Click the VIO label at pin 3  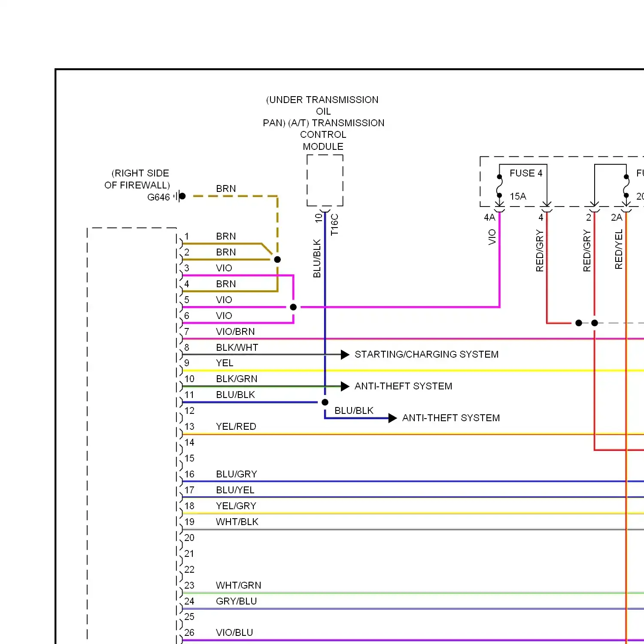pos(224,268)
